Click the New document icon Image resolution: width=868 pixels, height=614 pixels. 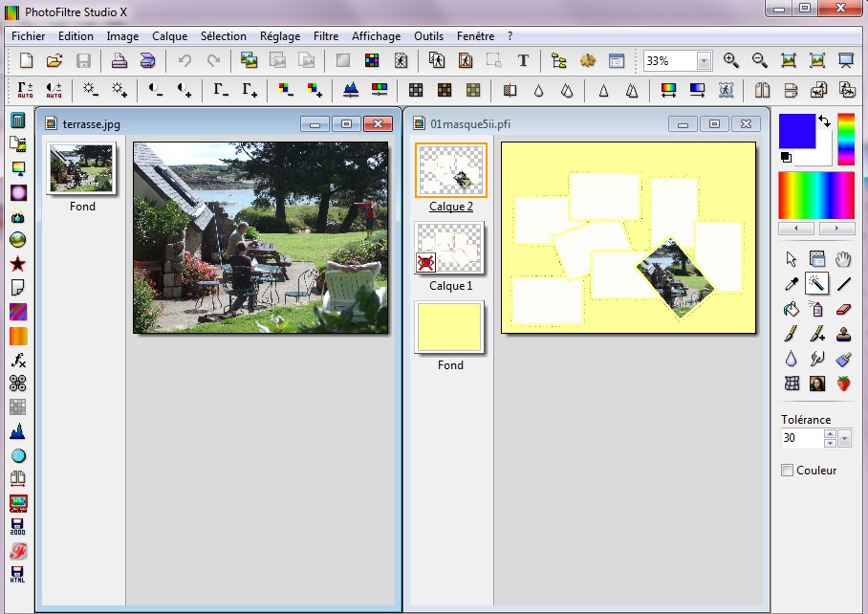click(26, 60)
